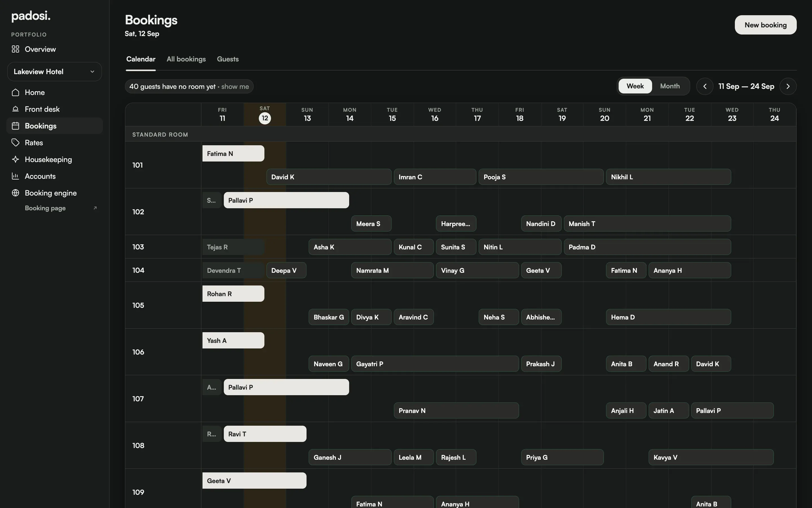Open Fatima N booking in room 101

point(233,154)
